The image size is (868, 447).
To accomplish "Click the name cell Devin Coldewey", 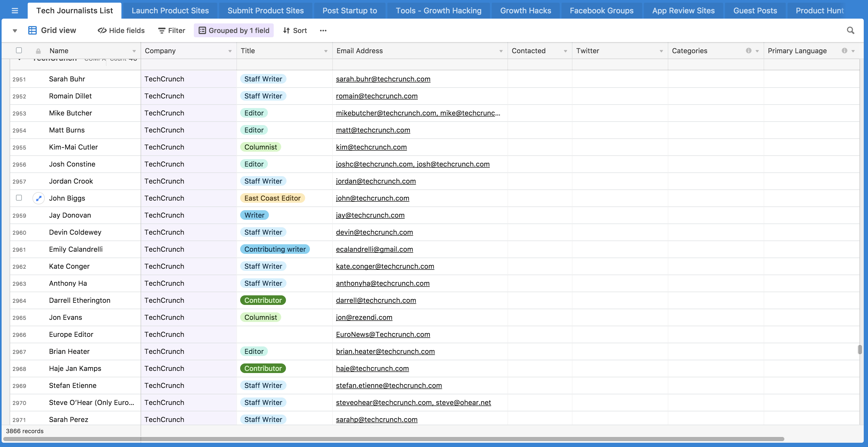I will tap(75, 232).
